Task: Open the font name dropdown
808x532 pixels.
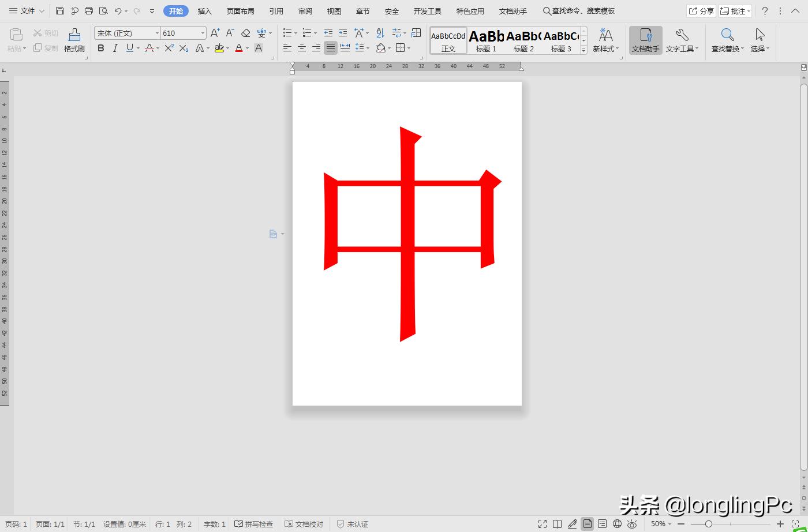Action: 156,33
